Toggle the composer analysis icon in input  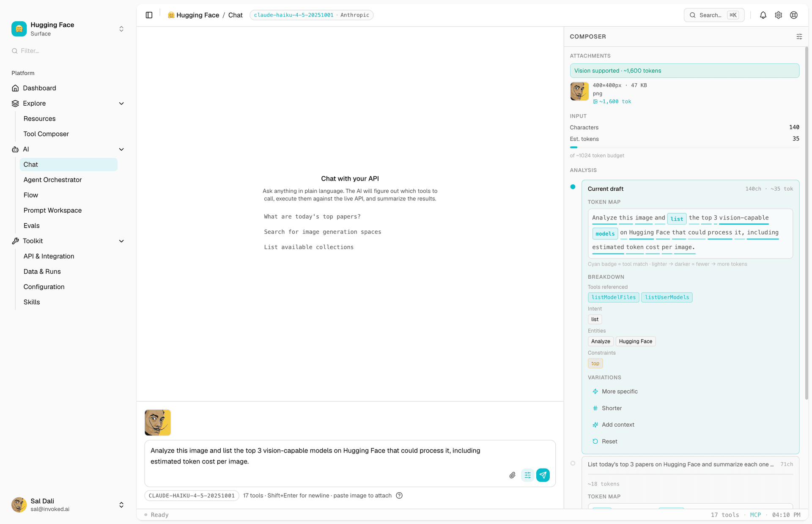pyautogui.click(x=527, y=475)
